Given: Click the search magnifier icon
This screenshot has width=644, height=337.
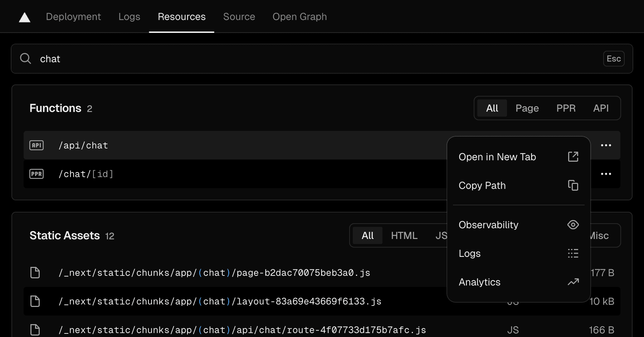Looking at the screenshot, I should (x=25, y=58).
